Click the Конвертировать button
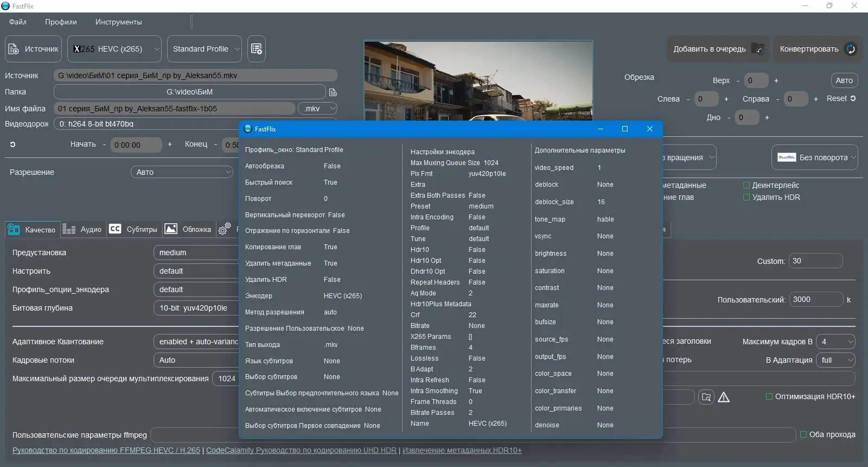868x467 pixels. [817, 49]
